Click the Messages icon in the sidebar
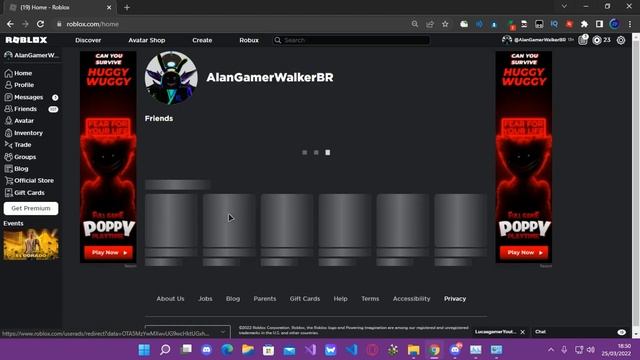640x360 pixels. [9, 97]
